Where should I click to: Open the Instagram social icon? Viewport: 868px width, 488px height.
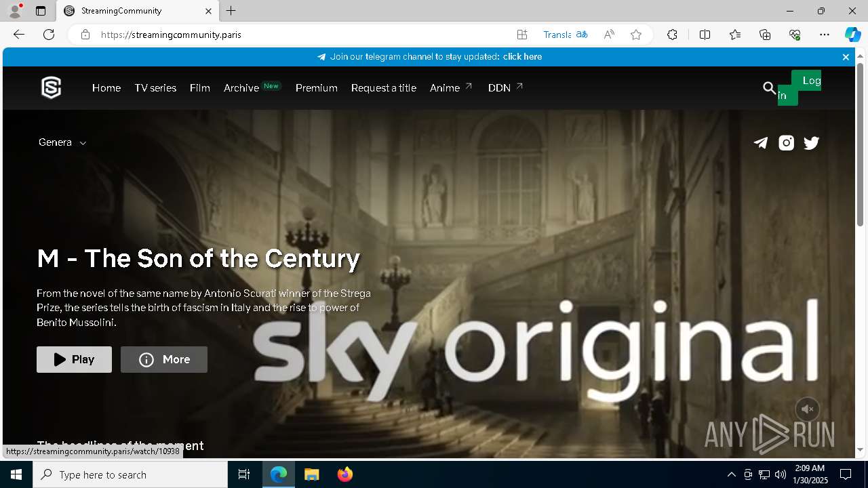(x=786, y=142)
